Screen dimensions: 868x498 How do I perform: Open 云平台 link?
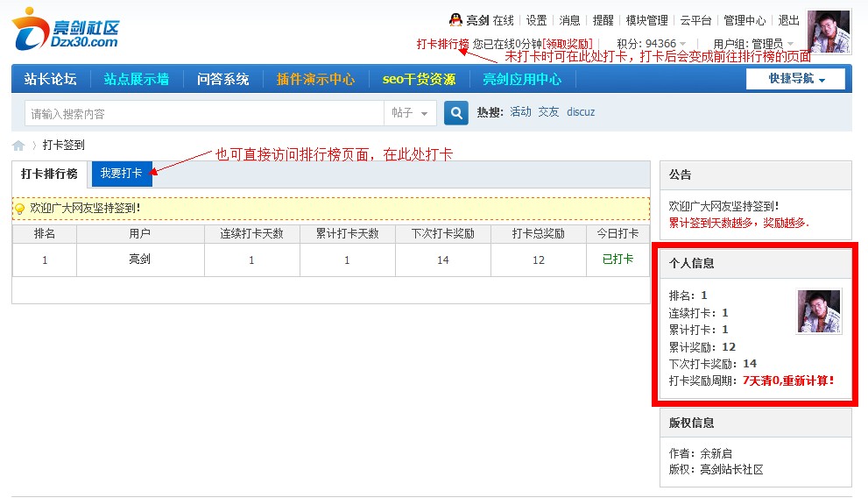coord(695,20)
